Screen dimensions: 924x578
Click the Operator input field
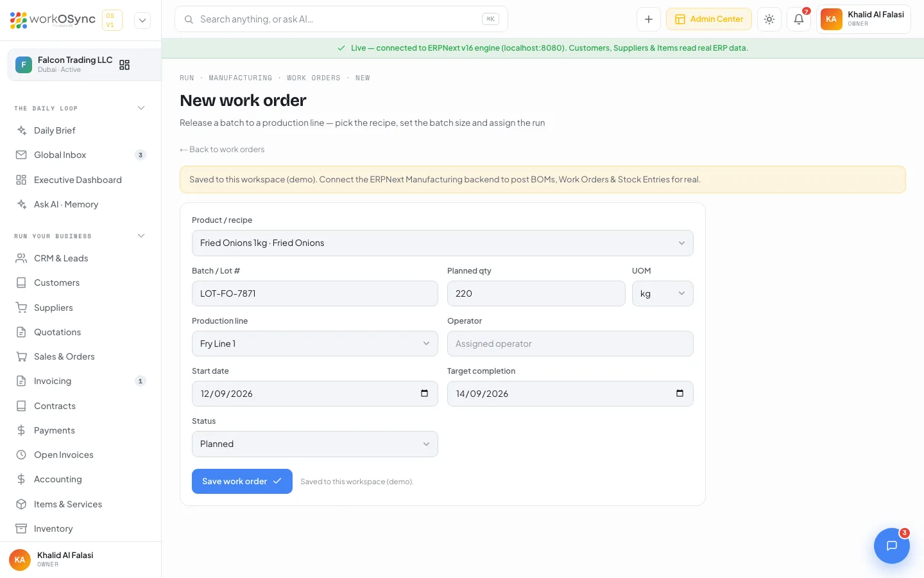pos(570,344)
